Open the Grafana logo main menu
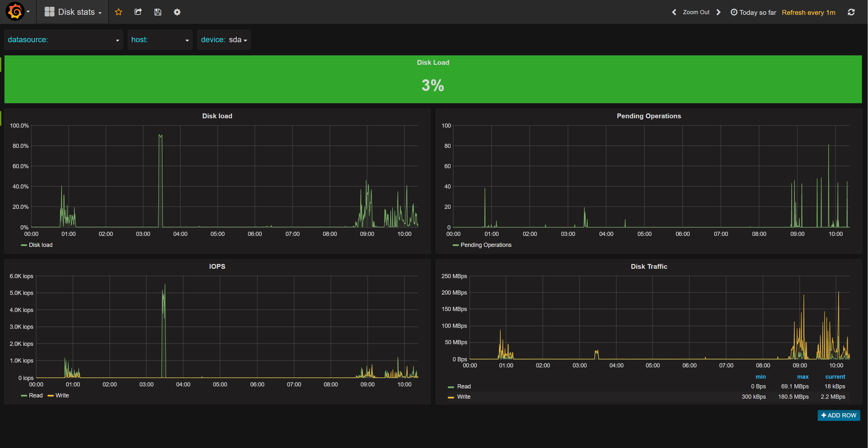868x448 pixels. point(15,12)
